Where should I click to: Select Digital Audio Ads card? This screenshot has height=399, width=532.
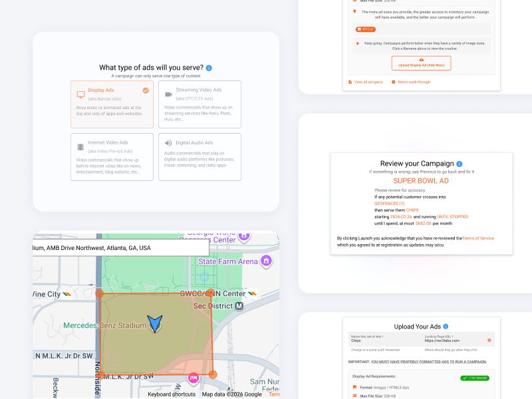pos(199,156)
